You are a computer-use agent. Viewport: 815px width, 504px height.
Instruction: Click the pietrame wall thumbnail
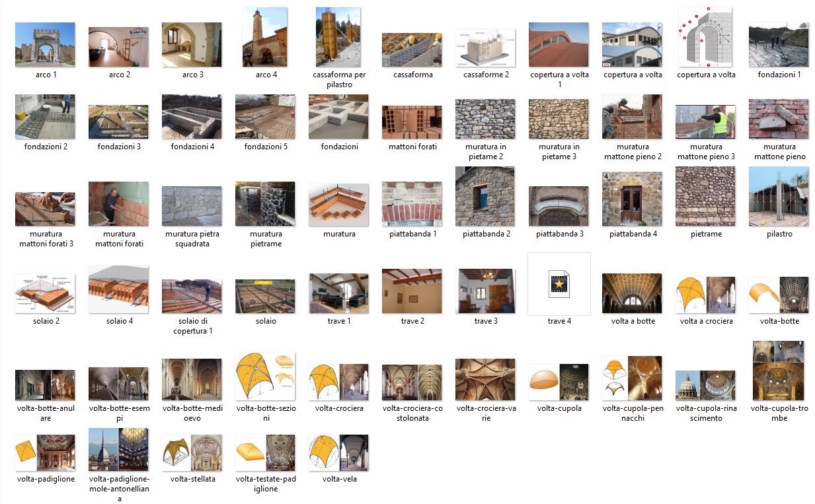(705, 197)
